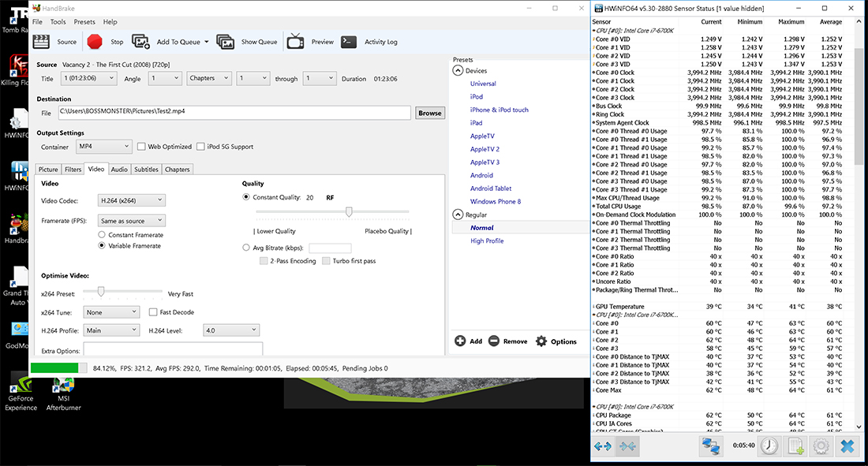
Task: Enable the Web Optimized checkbox
Action: [142, 147]
